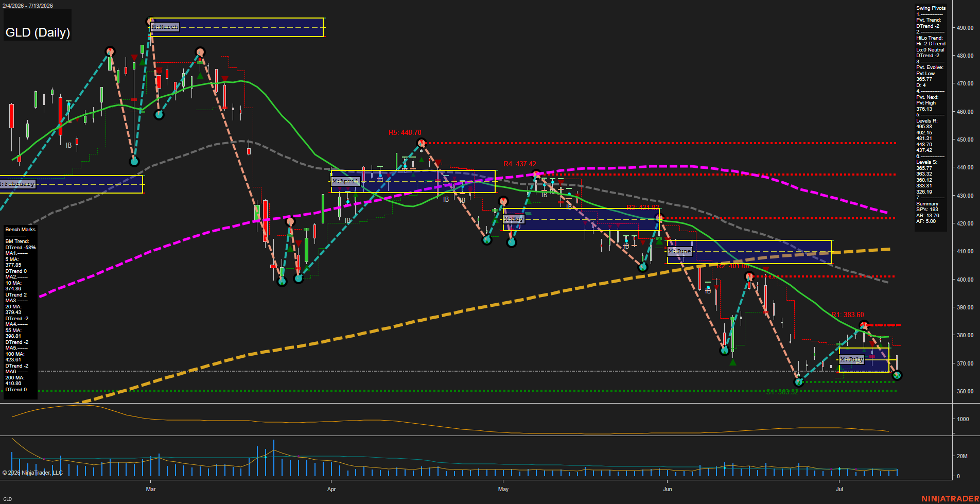
Task: Click the 376.13 pivot high value
Action: [924, 109]
